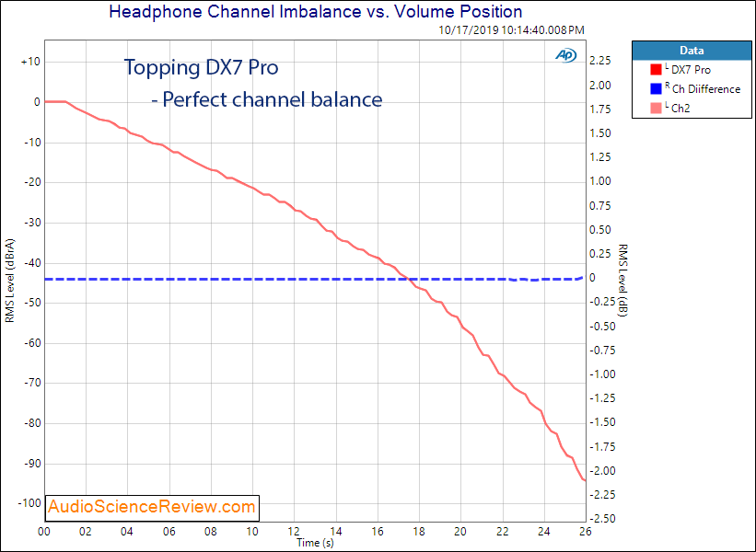Click the '-1.00' tick on the dB axis
Viewport: 756px width, 552px height.
602,374
